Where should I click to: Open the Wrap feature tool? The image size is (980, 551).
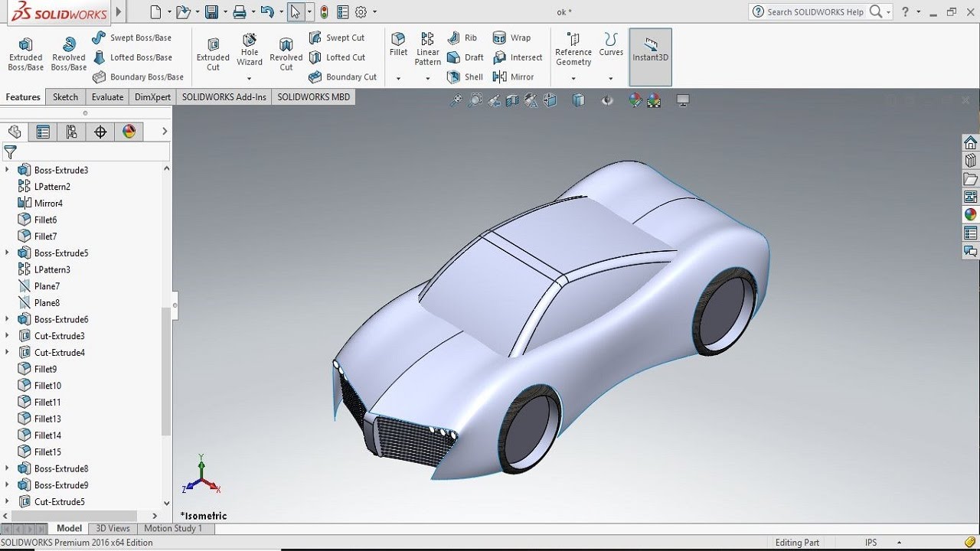click(512, 37)
